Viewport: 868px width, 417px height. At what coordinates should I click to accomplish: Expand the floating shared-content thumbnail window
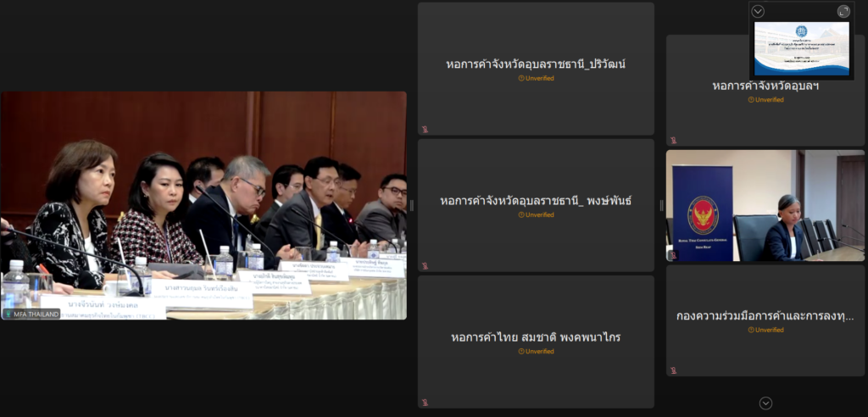843,11
